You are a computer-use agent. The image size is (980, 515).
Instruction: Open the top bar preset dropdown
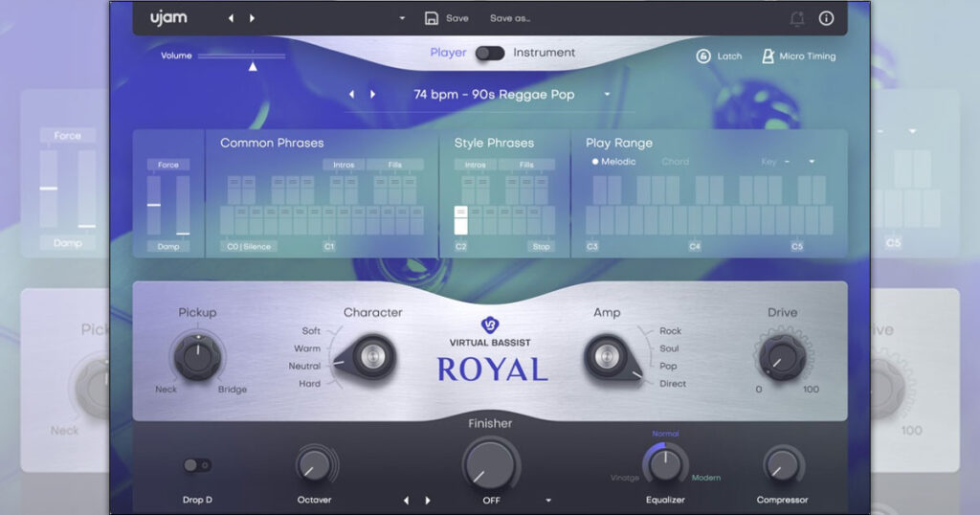tap(402, 19)
